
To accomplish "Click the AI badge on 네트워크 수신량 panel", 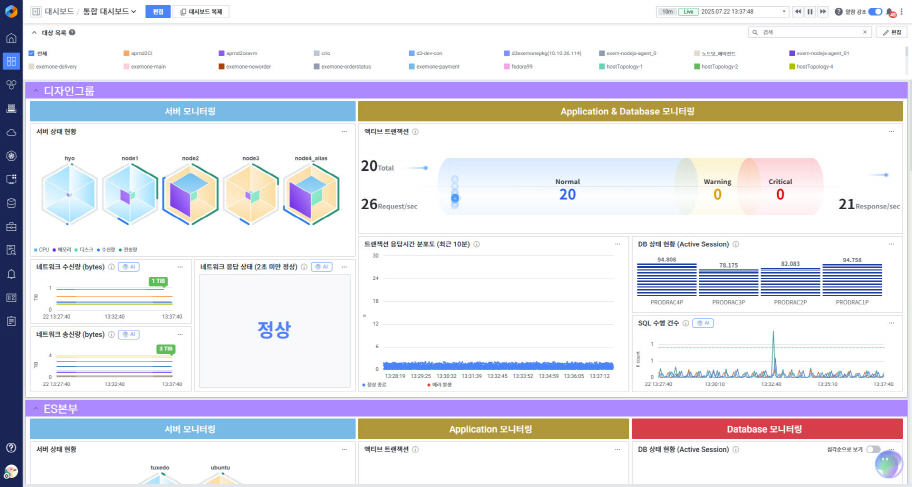I will pos(129,267).
